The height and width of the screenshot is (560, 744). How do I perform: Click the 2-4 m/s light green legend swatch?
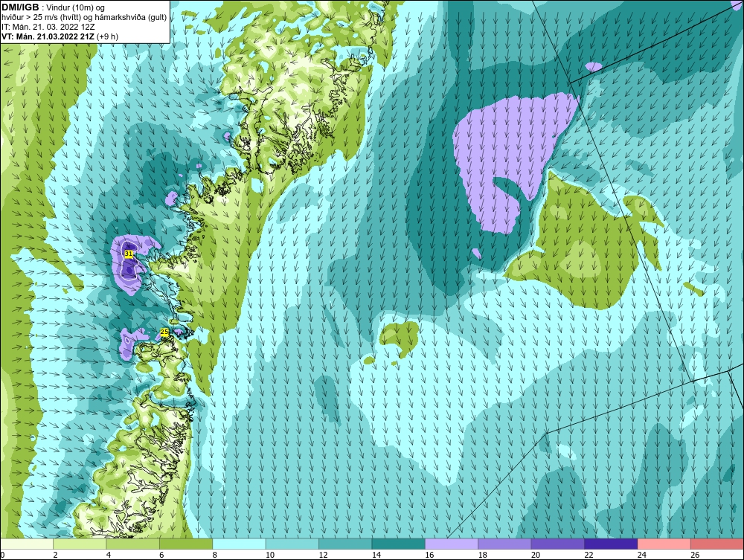click(x=80, y=544)
